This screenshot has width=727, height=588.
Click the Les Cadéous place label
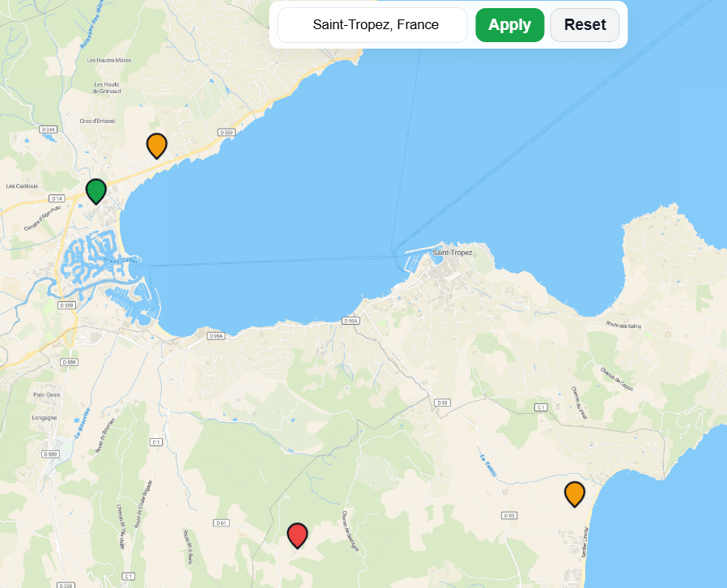tap(22, 185)
